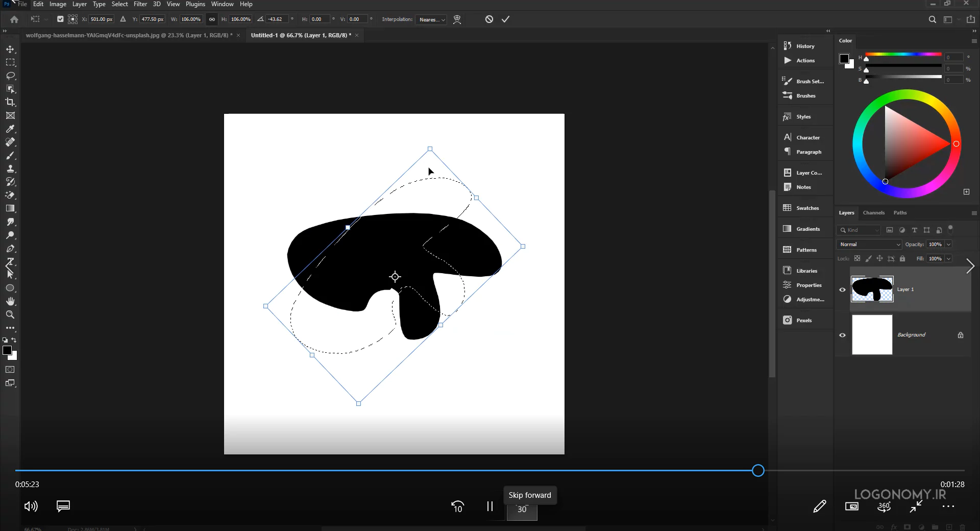Open the Interpolation dropdown

coord(432,19)
